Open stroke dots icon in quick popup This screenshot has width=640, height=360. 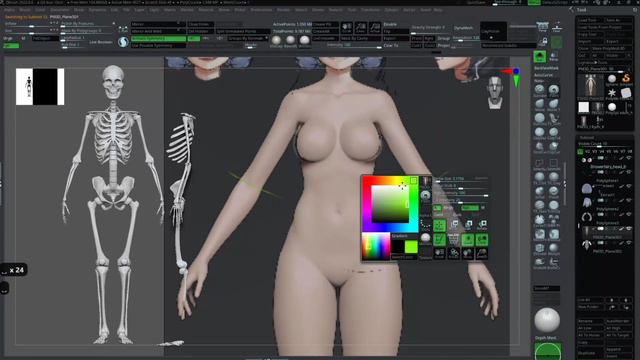425,224
